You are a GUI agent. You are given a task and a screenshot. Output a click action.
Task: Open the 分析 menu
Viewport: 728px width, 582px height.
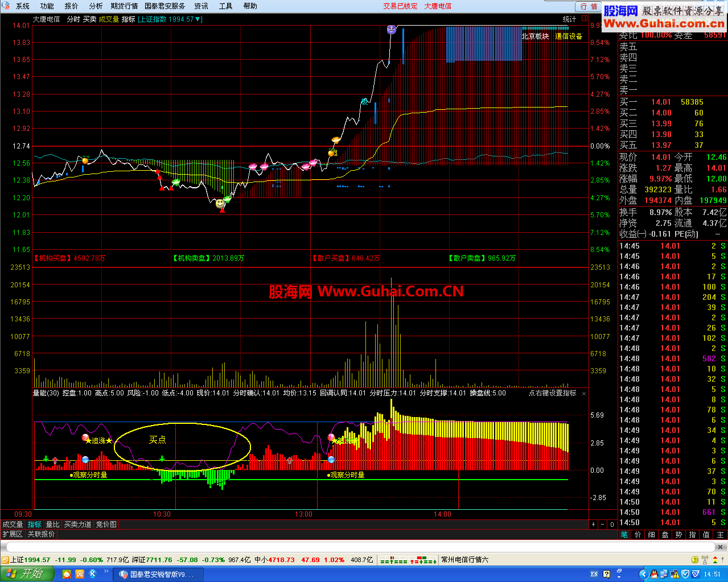[x=96, y=6]
